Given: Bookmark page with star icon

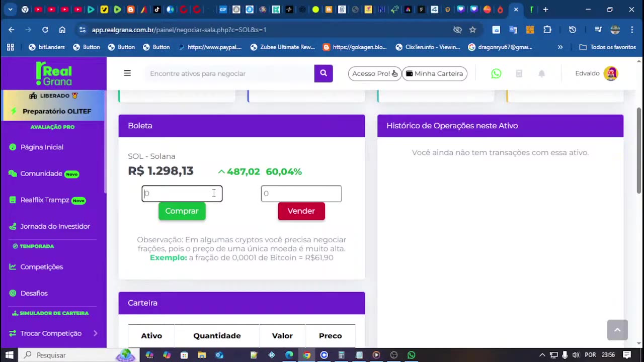Looking at the screenshot, I should pyautogui.click(x=472, y=30).
